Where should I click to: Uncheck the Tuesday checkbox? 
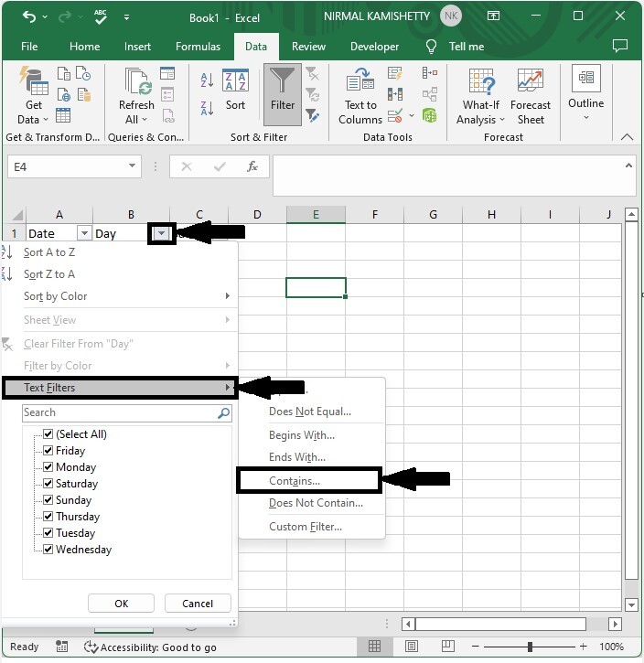48,533
